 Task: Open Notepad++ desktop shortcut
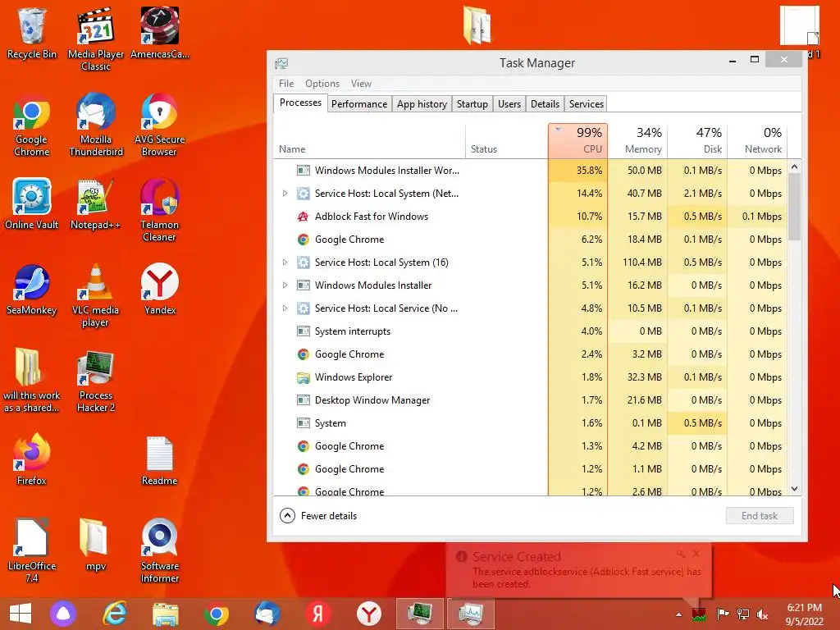click(96, 203)
